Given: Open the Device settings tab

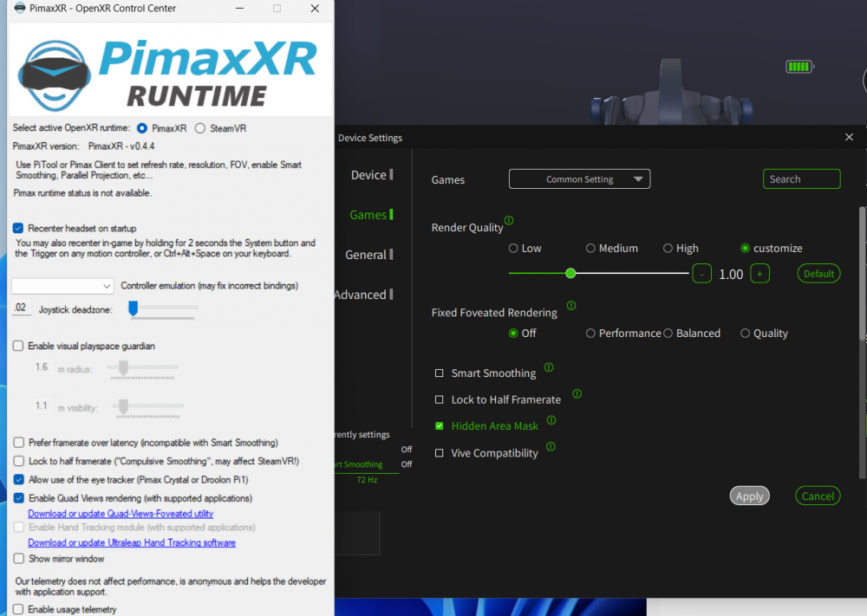Looking at the screenshot, I should click(x=368, y=175).
